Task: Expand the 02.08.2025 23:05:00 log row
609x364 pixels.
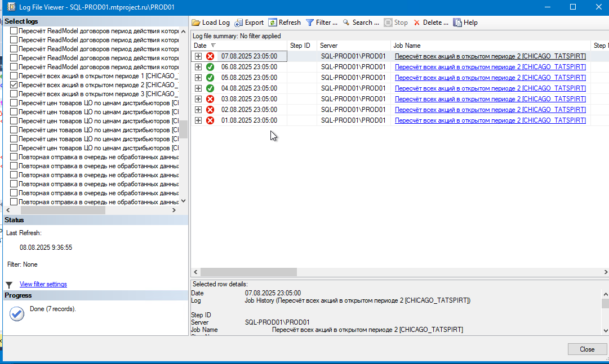Action: tap(198, 110)
